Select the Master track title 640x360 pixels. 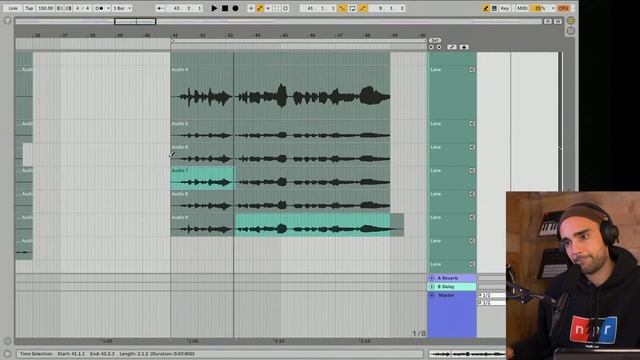[446, 295]
